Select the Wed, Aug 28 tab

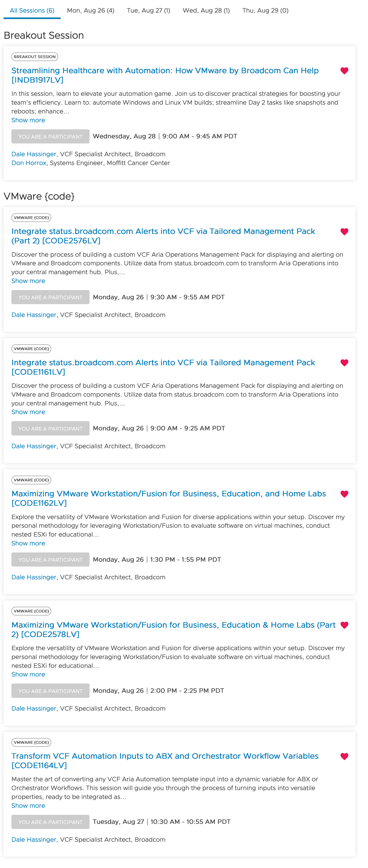[x=206, y=10]
